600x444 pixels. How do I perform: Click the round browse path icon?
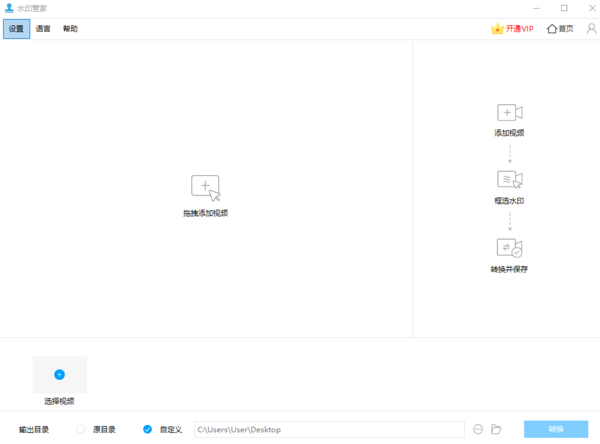[x=478, y=429]
